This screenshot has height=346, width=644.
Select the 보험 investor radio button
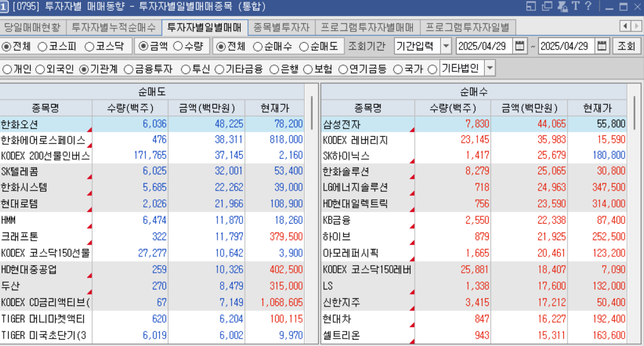[x=308, y=70]
